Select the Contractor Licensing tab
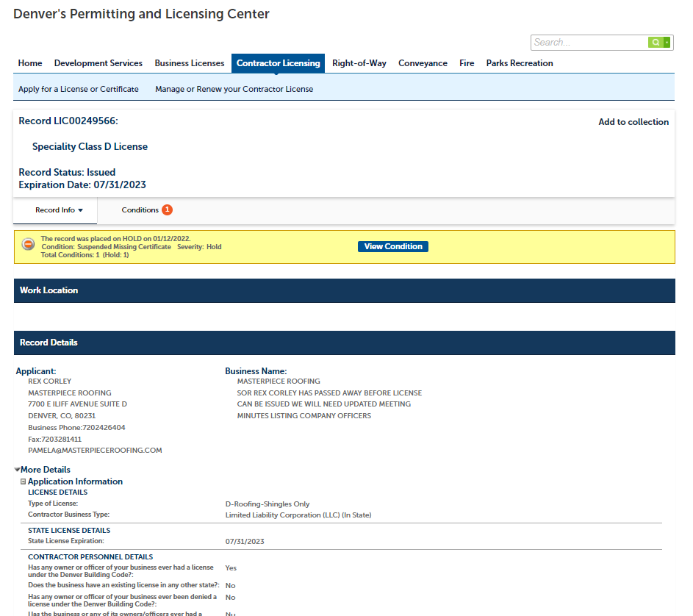Screen dimensions: 693x616 pos(279,63)
